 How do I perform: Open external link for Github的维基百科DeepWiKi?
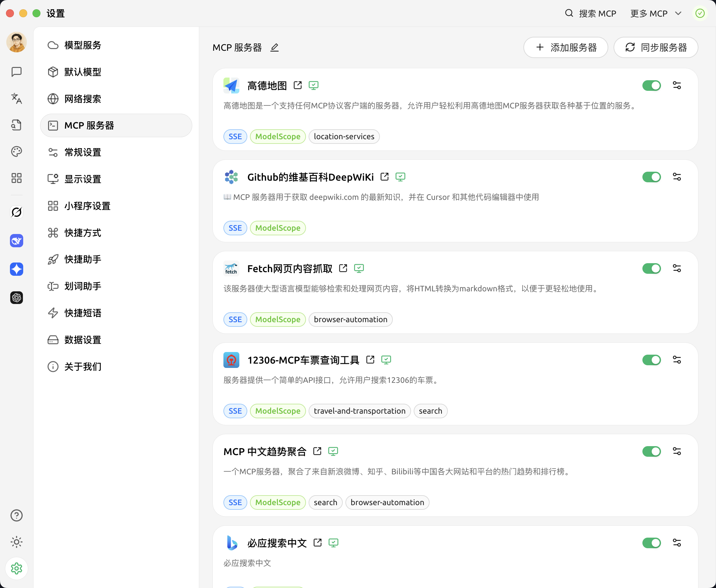pyautogui.click(x=385, y=177)
